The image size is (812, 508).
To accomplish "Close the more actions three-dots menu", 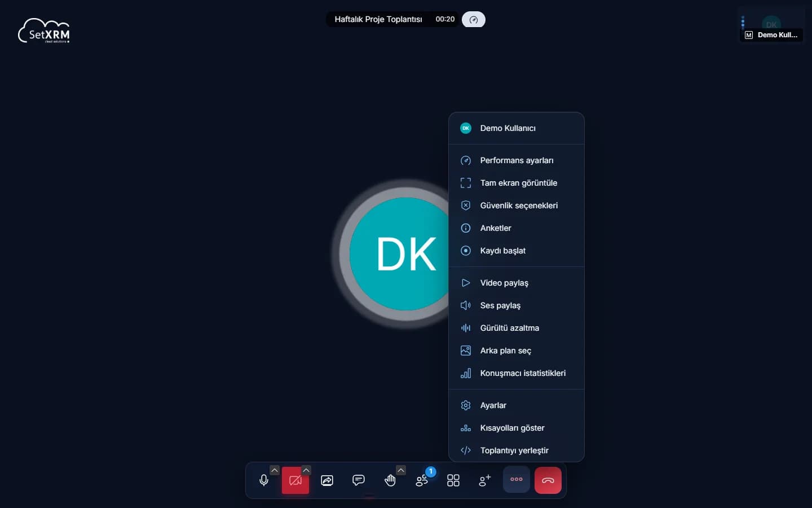I will [517, 479].
